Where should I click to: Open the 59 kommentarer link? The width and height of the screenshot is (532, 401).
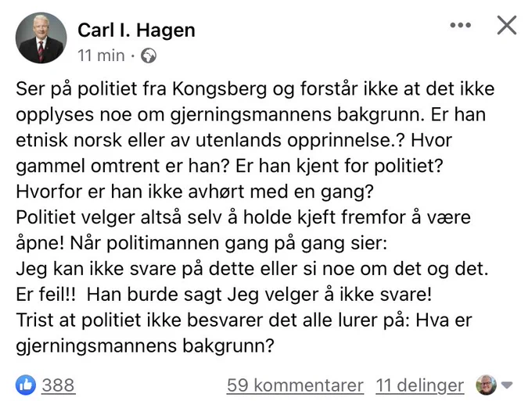pyautogui.click(x=295, y=385)
